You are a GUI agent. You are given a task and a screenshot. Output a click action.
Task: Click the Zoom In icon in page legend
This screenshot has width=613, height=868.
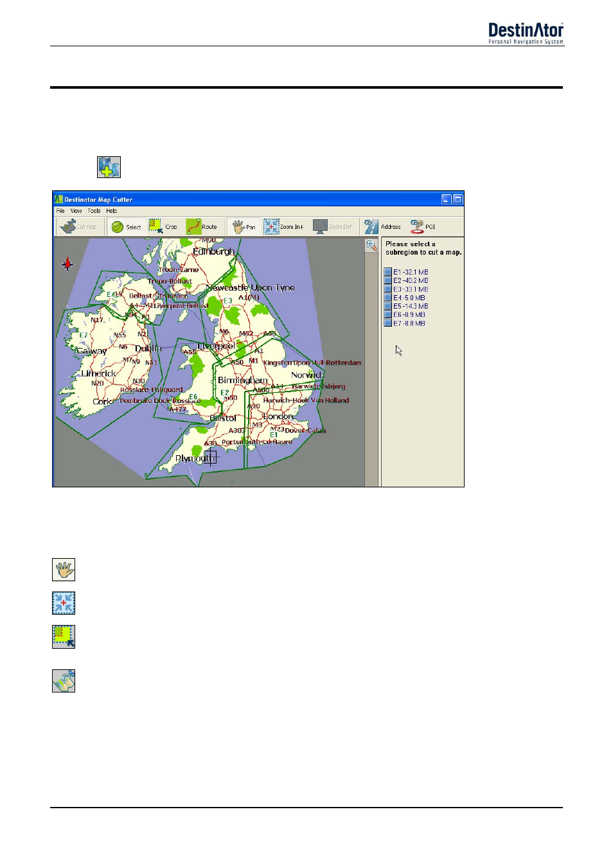pos(64,603)
